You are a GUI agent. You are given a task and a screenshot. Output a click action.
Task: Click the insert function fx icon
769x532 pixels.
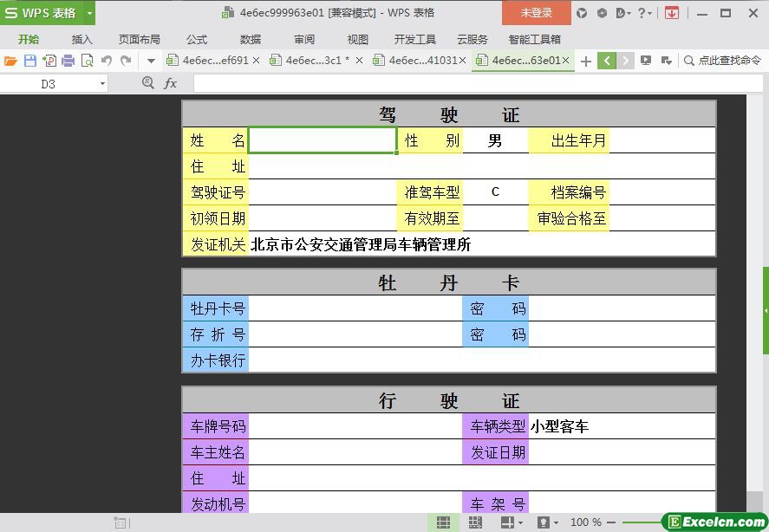tap(171, 83)
